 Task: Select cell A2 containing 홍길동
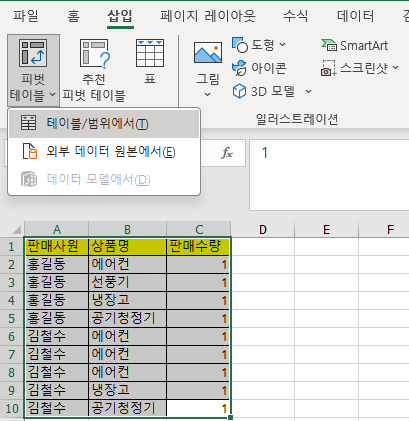coord(57,264)
